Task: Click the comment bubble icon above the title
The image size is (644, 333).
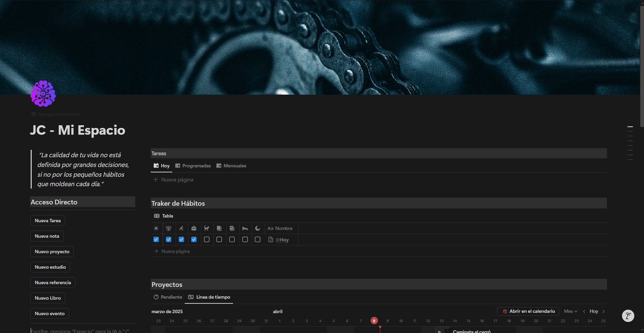Action: pos(34,114)
